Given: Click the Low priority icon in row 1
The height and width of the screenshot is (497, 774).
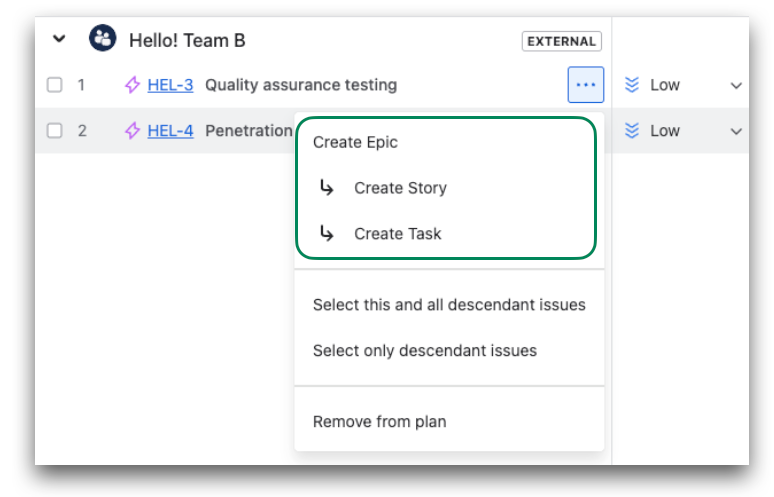Looking at the screenshot, I should click(632, 85).
